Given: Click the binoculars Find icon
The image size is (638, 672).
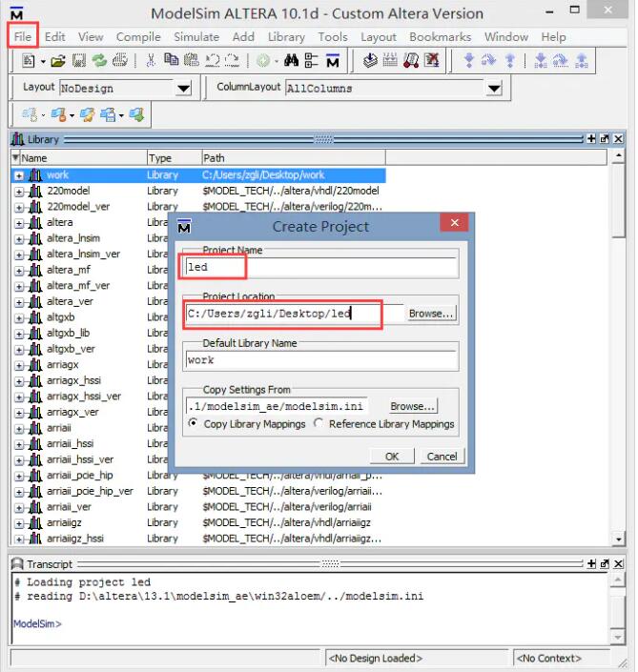Looking at the screenshot, I should point(291,60).
